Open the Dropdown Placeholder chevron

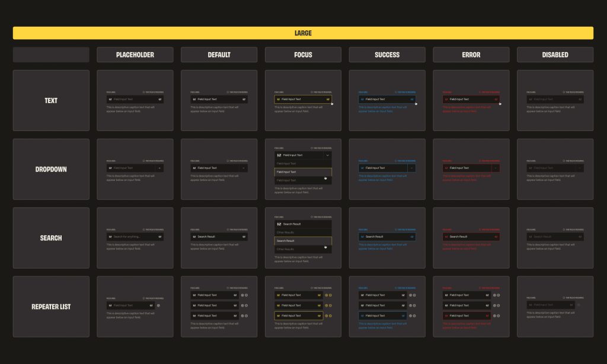tap(159, 168)
